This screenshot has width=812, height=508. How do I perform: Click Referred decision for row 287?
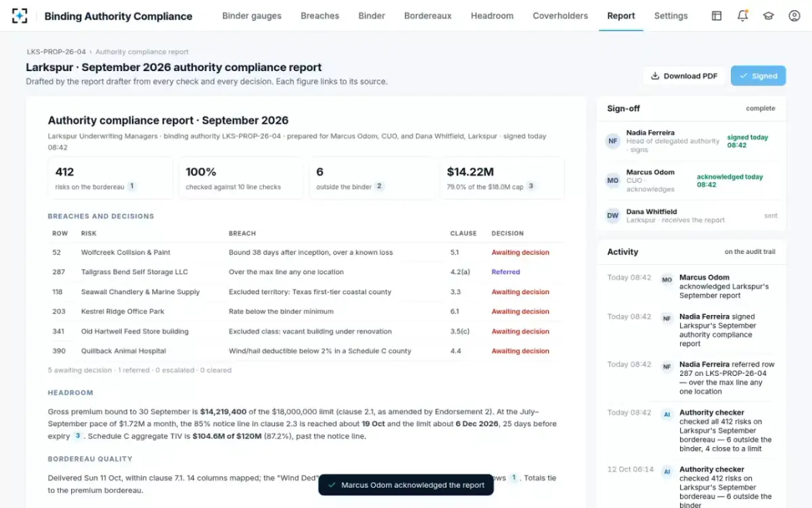(505, 272)
